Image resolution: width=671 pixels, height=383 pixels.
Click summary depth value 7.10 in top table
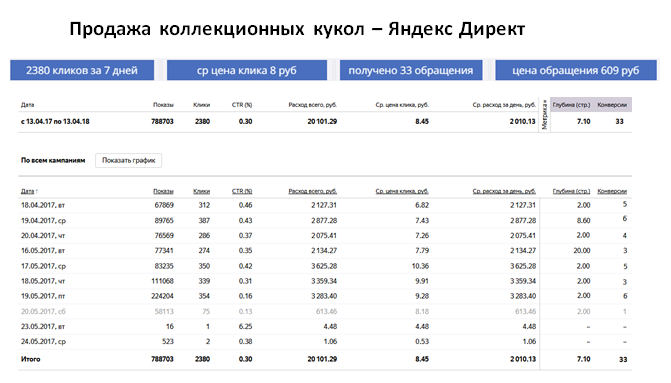point(583,122)
